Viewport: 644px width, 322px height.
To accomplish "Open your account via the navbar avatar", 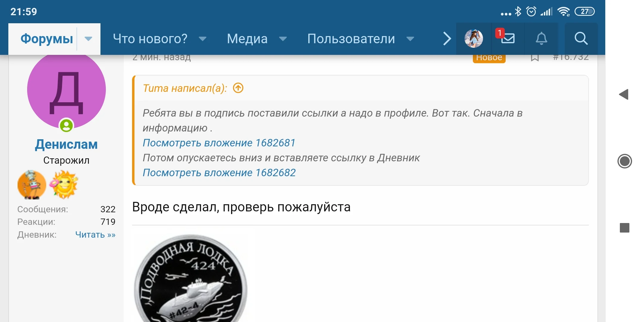I will tap(473, 38).
